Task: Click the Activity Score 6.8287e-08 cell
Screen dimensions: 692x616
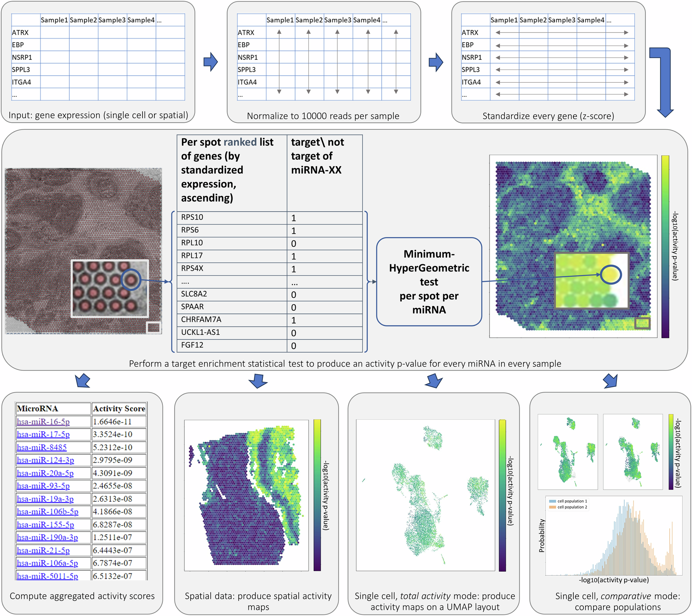Action: [x=119, y=524]
